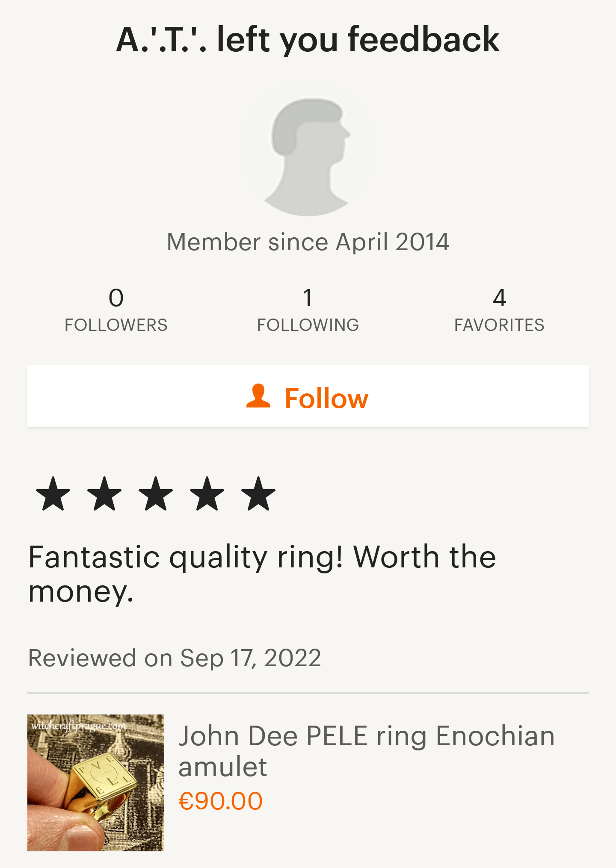
Task: Click the €90.00 price
Action: (x=220, y=801)
